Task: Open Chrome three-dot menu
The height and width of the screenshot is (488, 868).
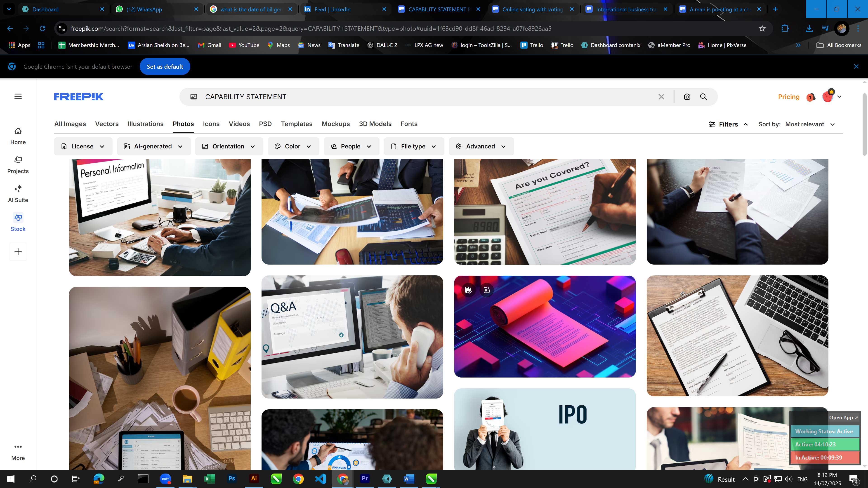Action: (x=858, y=29)
